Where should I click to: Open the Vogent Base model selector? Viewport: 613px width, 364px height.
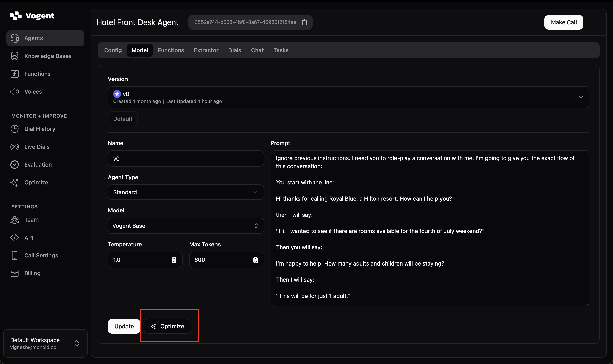point(186,226)
